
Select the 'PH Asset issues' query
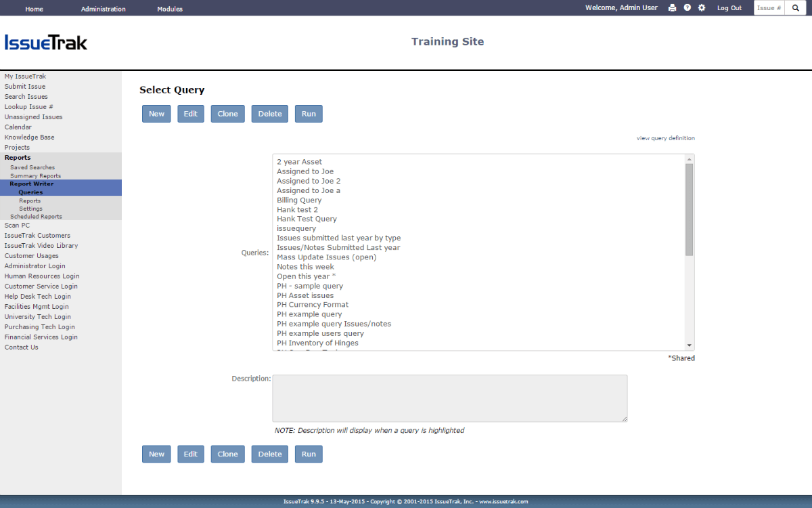click(305, 295)
